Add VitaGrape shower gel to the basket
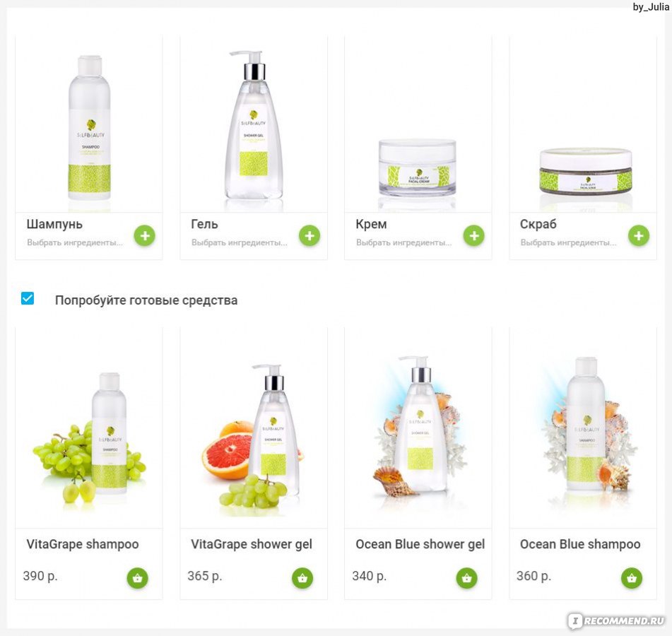Viewport: 672px width, 636px height. coord(302,578)
